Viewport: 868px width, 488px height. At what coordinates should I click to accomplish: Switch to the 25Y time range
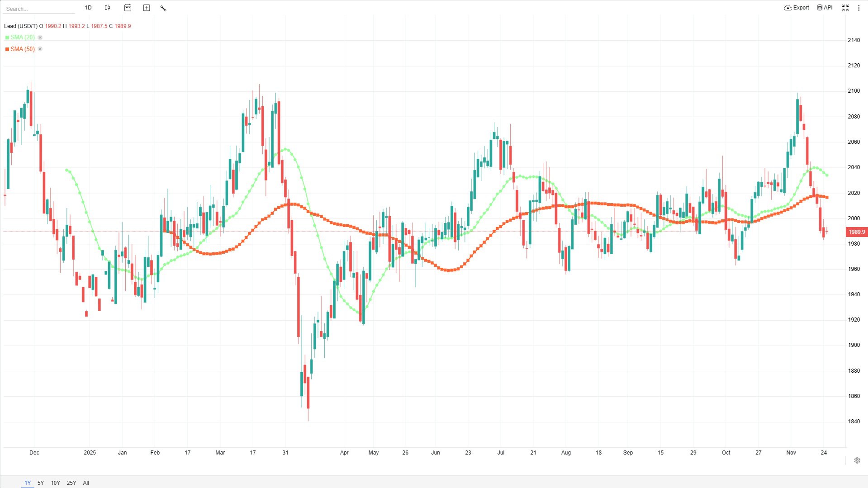click(71, 483)
